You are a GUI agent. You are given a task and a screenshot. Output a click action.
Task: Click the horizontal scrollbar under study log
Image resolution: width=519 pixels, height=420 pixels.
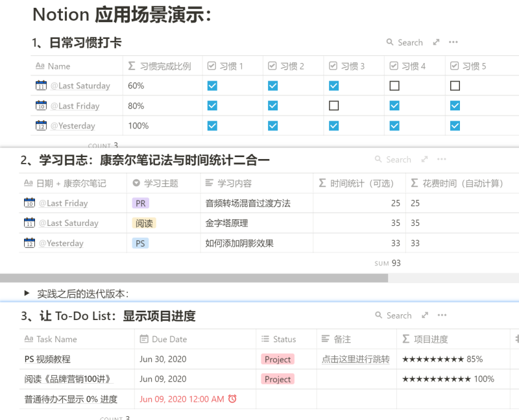193,278
